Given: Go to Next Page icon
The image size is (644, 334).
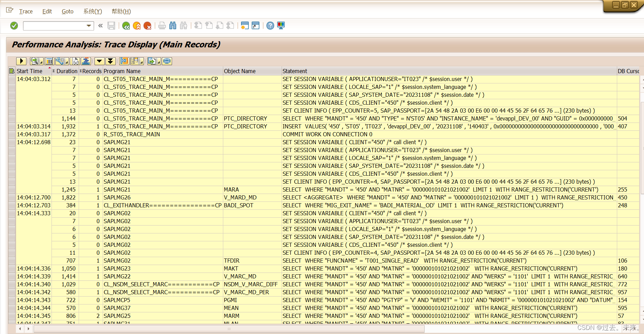Looking at the screenshot, I should click(x=220, y=26).
